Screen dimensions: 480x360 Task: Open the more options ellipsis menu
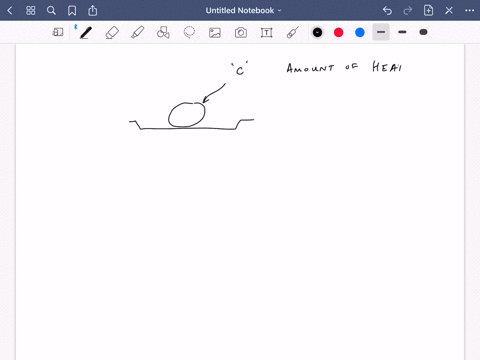click(x=469, y=11)
